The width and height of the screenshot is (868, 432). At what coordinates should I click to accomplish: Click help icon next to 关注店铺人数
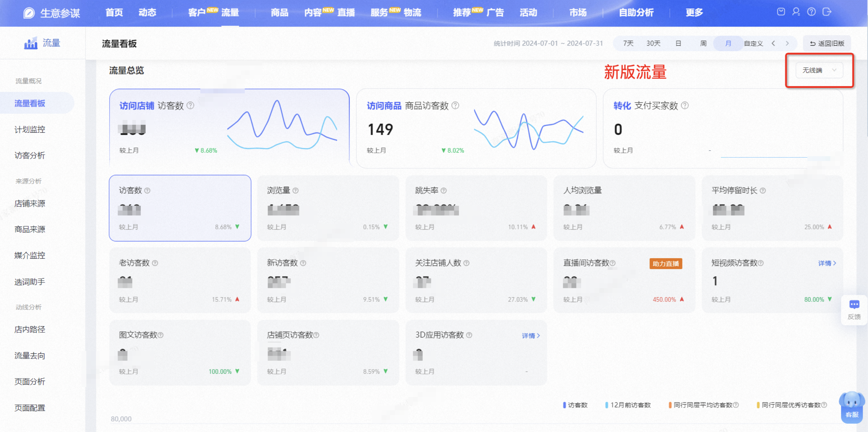[x=466, y=263]
